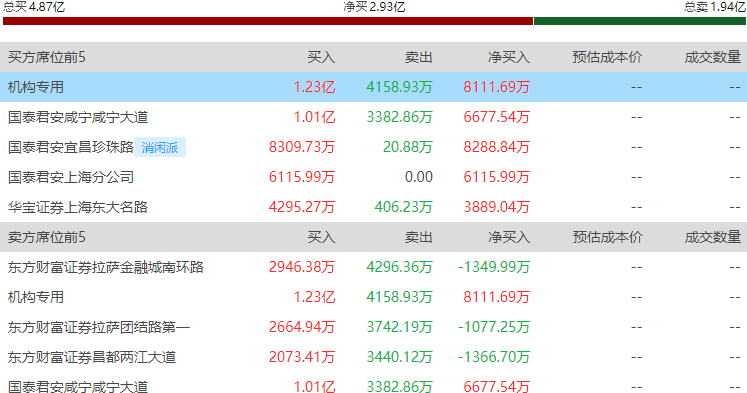Screen dimensions: 747x393
Task: Sort sellers by 卖出 column header
Action: pyautogui.click(x=419, y=237)
